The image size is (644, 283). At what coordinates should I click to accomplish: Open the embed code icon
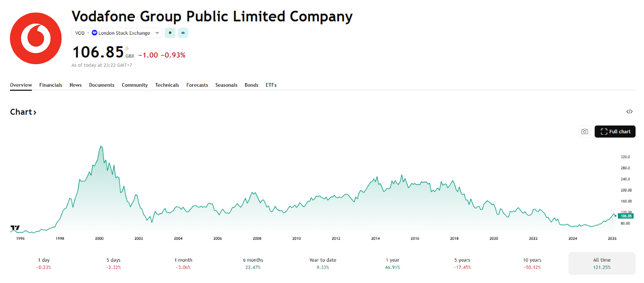629,112
